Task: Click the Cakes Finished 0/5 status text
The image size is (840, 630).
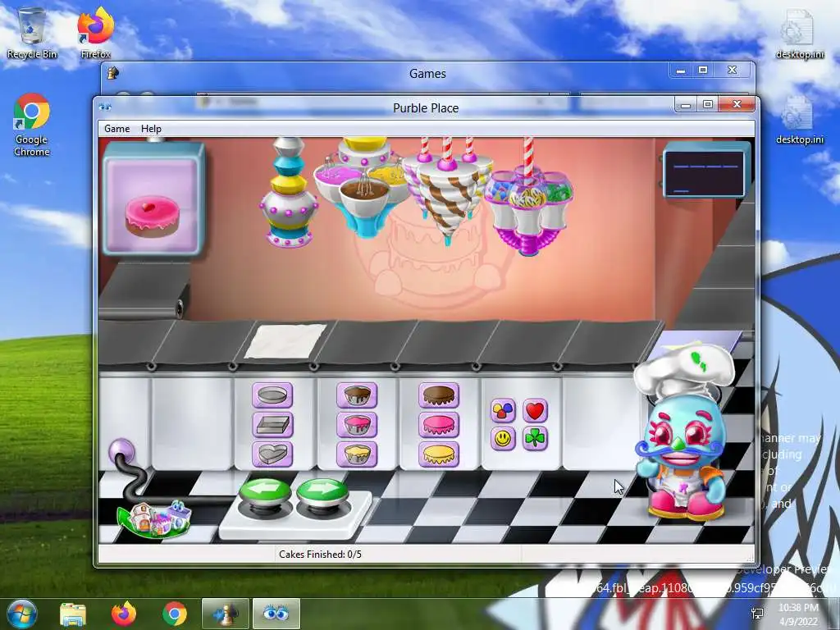Action: pos(320,555)
